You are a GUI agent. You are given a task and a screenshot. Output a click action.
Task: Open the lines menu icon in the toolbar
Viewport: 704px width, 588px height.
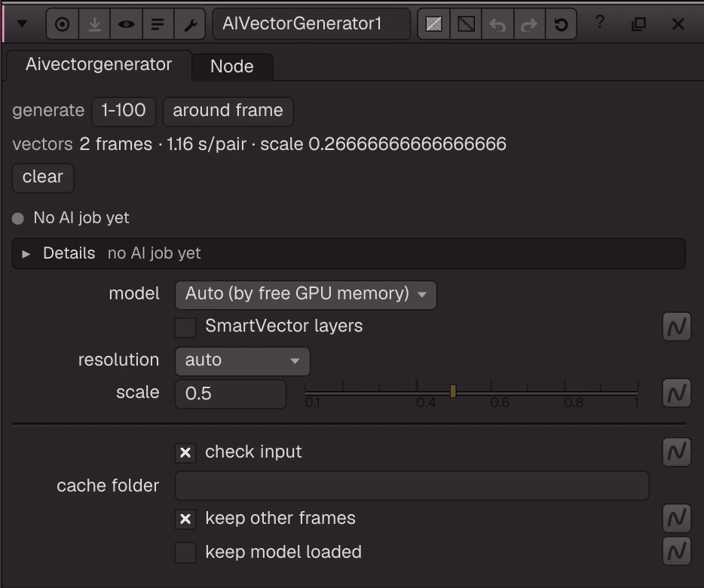pos(158,24)
